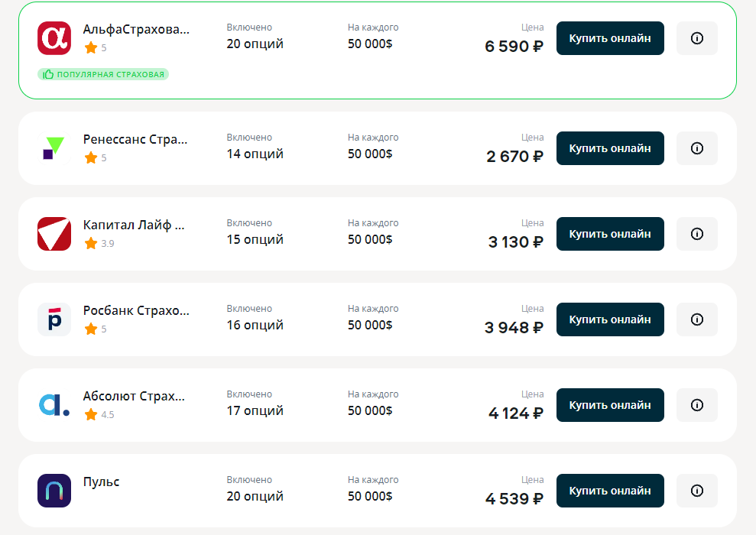The height and width of the screenshot is (535, 756).
Task: Open info for the 6 590 ₽ offer
Action: pos(697,38)
